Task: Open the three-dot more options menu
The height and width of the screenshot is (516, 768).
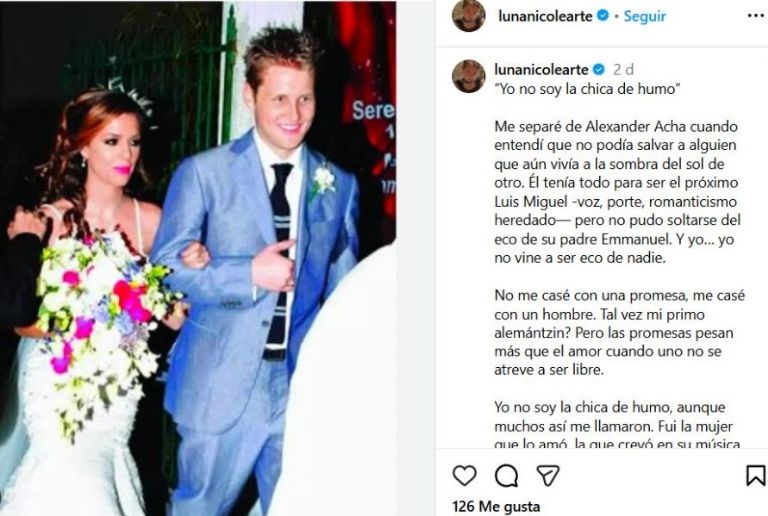Action: 756,16
